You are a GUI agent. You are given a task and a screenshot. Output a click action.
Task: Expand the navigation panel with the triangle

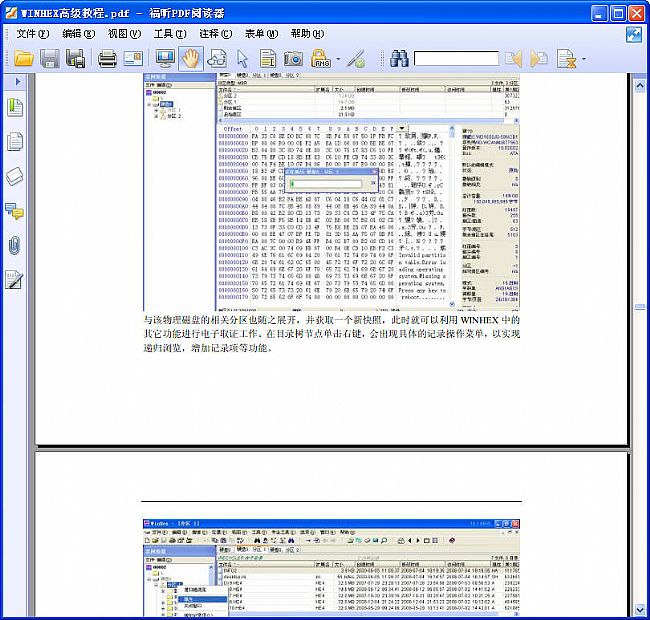(17, 82)
